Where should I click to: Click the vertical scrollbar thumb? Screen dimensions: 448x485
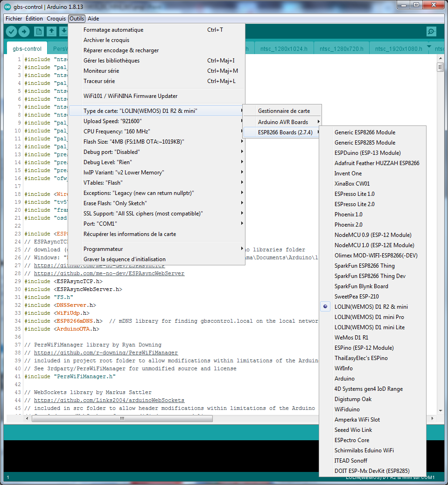(440, 67)
